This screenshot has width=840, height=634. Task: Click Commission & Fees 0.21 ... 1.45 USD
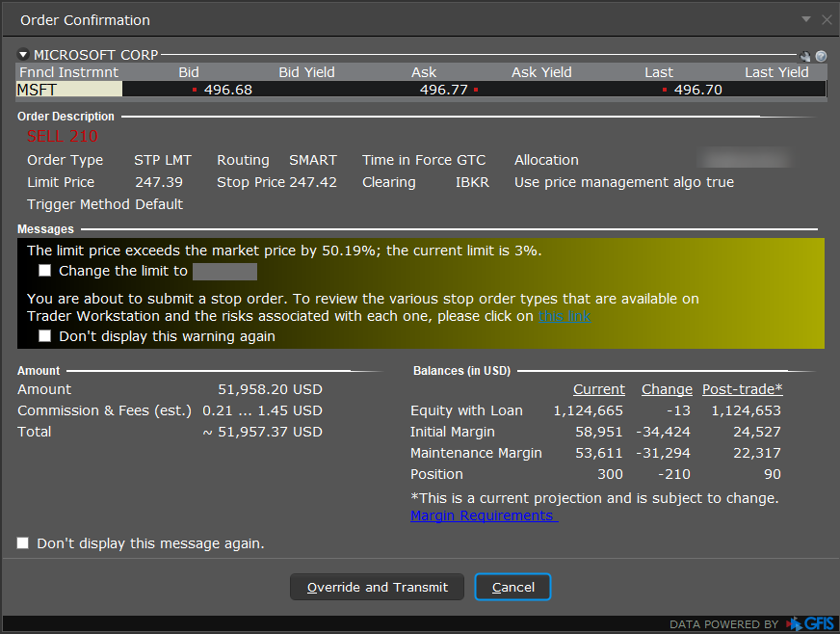262,410
